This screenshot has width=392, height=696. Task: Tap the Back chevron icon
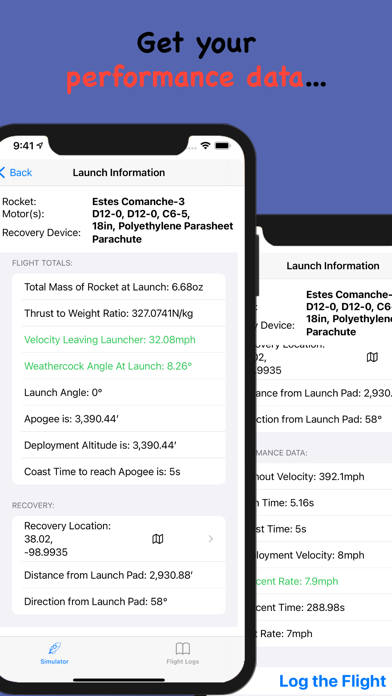(x=3, y=173)
